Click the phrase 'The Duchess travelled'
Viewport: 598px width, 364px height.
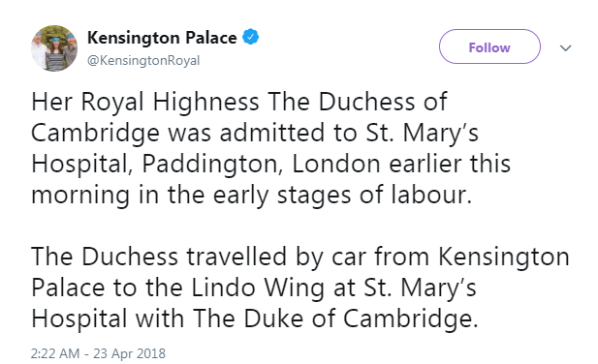[159, 256]
